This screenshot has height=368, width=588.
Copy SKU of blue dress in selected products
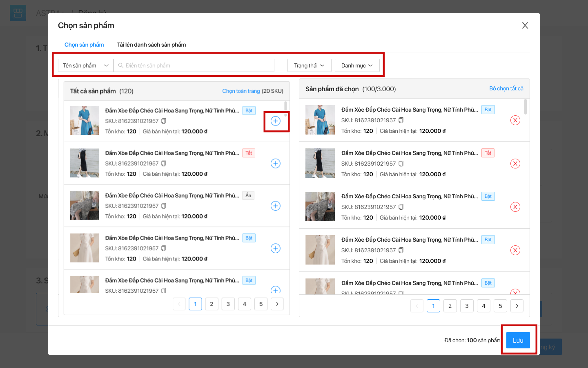(x=401, y=120)
